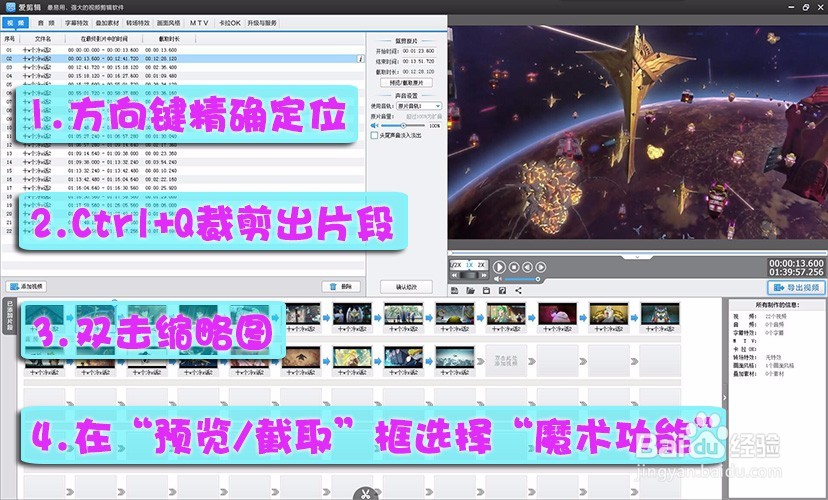This screenshot has width=828, height=500.
Task: Select clip row 15 in the list
Action: (x=183, y=171)
